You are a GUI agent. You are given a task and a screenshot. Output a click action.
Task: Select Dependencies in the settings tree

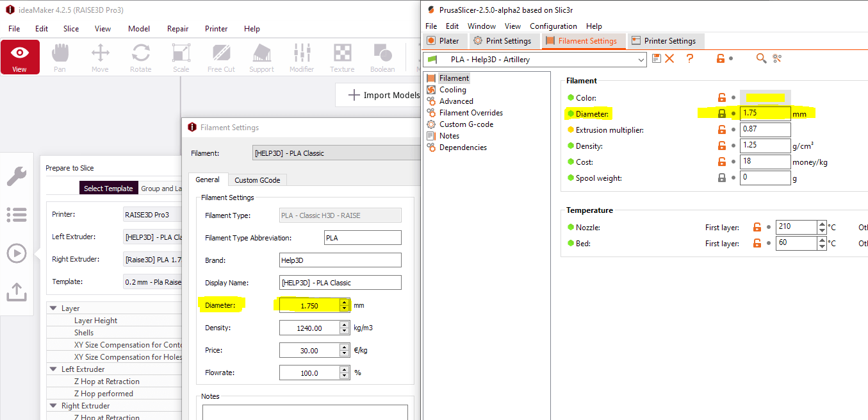click(x=463, y=147)
